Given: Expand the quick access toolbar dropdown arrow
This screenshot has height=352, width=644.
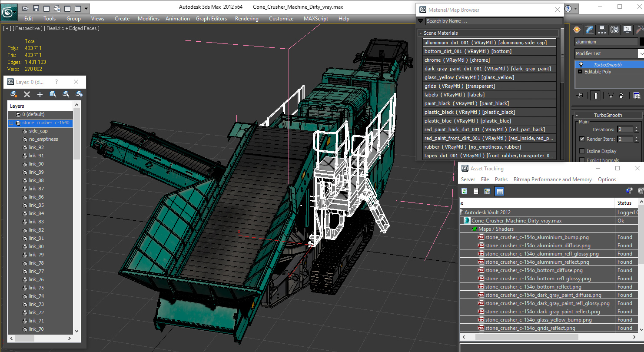Looking at the screenshot, I should pyautogui.click(x=86, y=8).
